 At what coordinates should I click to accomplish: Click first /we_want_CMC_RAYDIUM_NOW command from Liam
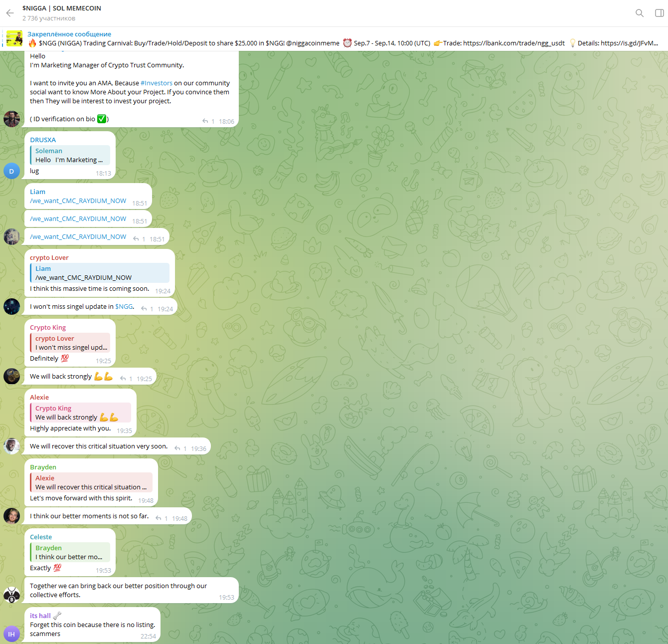coord(78,201)
